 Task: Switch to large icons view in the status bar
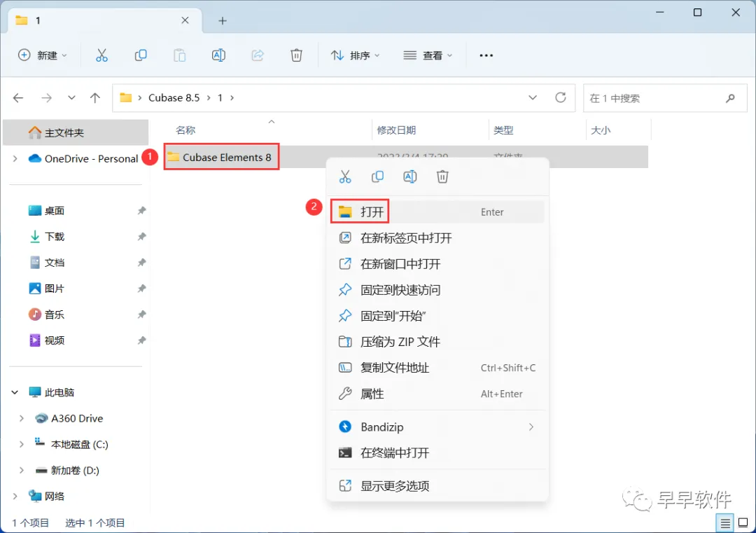pyautogui.click(x=743, y=523)
